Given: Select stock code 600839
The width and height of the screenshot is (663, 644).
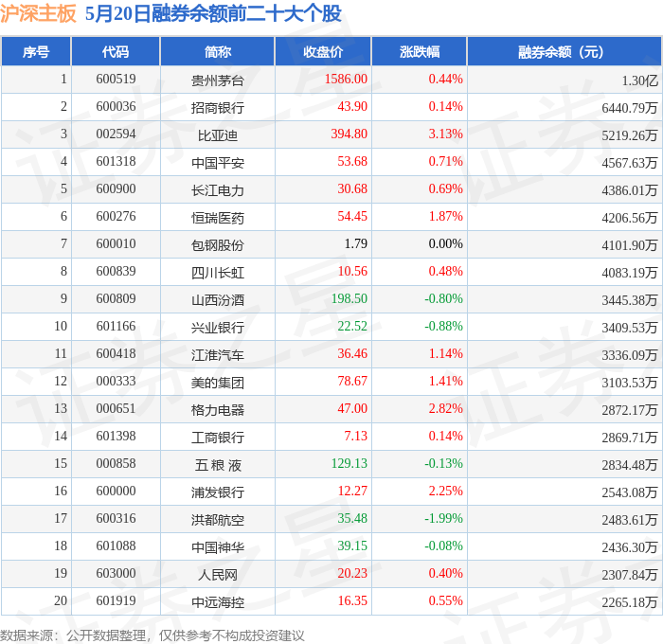Looking at the screenshot, I should click(116, 272).
